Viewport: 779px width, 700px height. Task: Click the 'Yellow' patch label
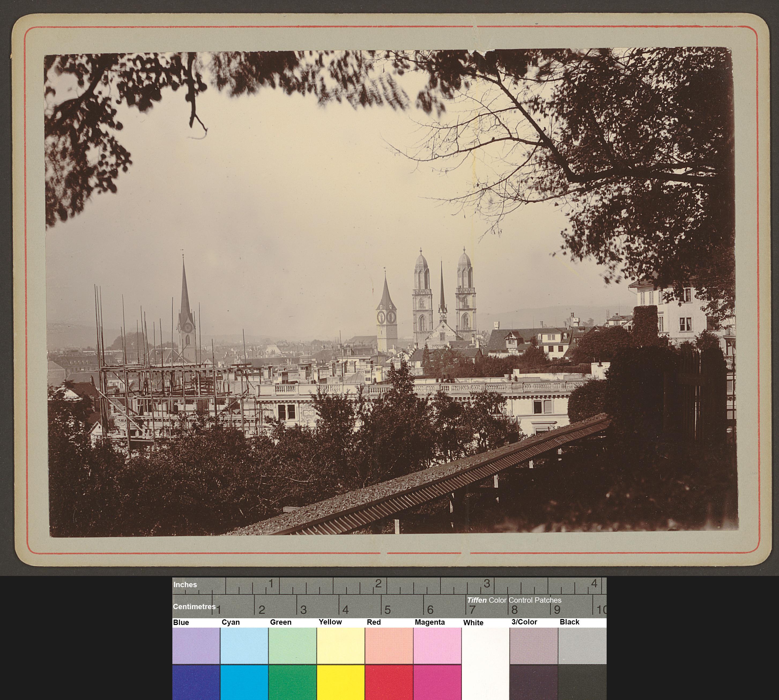coord(330,622)
